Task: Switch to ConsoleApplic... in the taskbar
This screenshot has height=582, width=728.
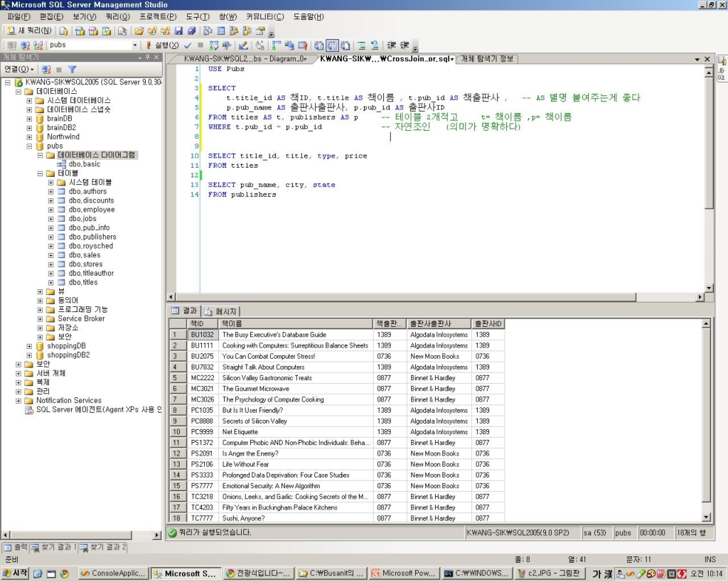Action: tap(113, 573)
